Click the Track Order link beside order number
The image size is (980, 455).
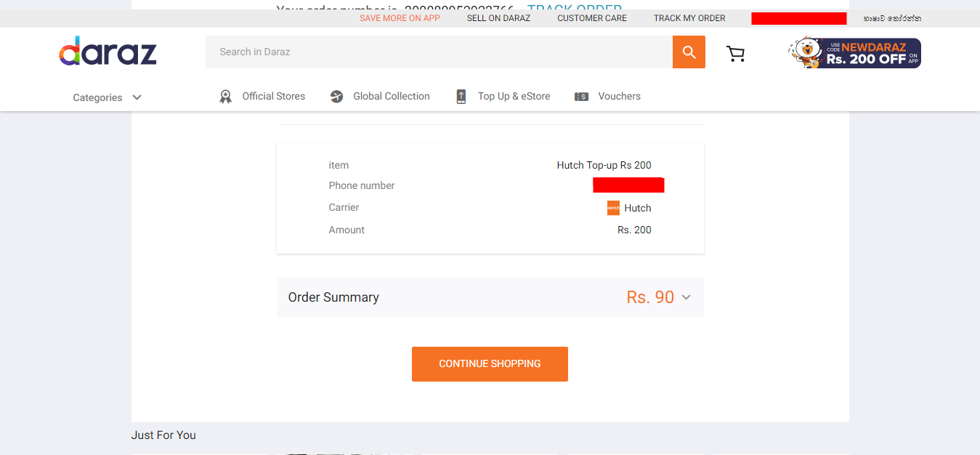click(x=574, y=7)
